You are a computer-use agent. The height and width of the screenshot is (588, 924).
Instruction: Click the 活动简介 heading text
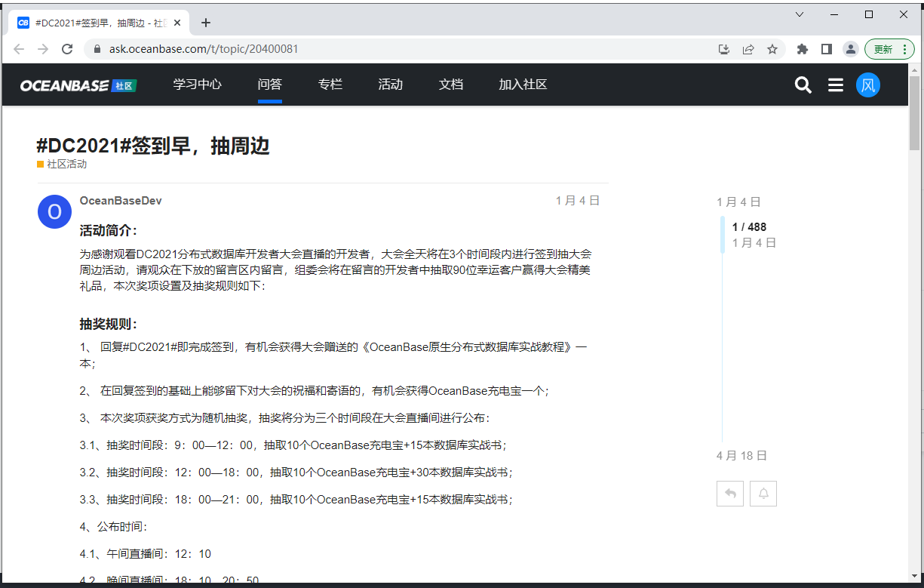point(109,230)
